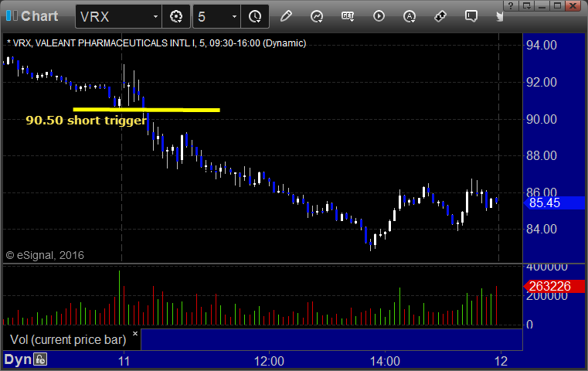The width and height of the screenshot is (588, 371).
Task: Click the chart link color bars icon
Action: (x=12, y=15)
